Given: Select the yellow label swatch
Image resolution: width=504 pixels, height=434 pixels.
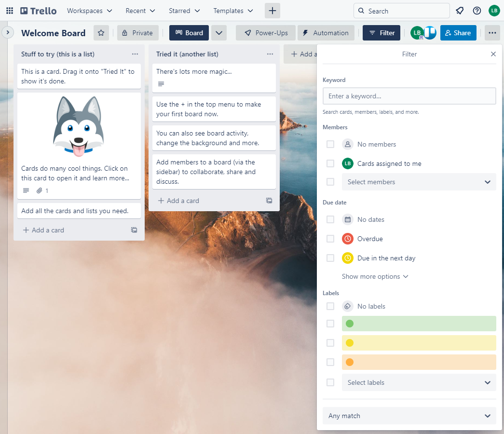Looking at the screenshot, I should click(x=419, y=343).
